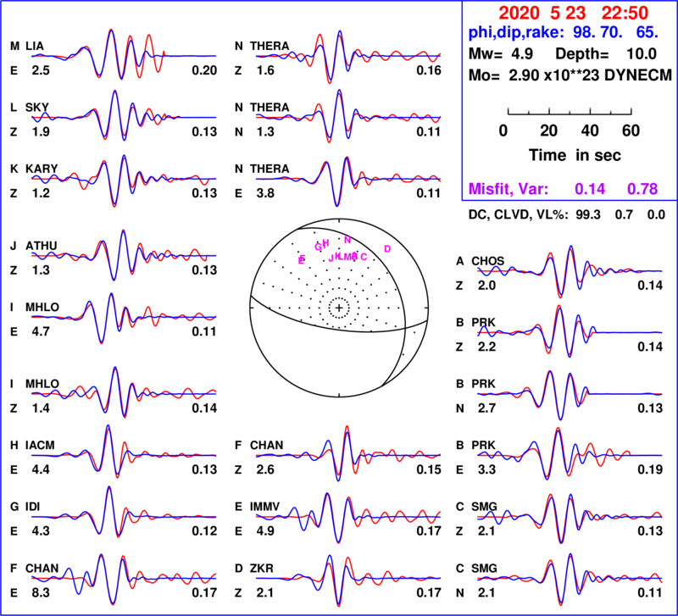Click the "IDI" station label
The width and height of the screenshot is (678, 616).
click(x=32, y=507)
